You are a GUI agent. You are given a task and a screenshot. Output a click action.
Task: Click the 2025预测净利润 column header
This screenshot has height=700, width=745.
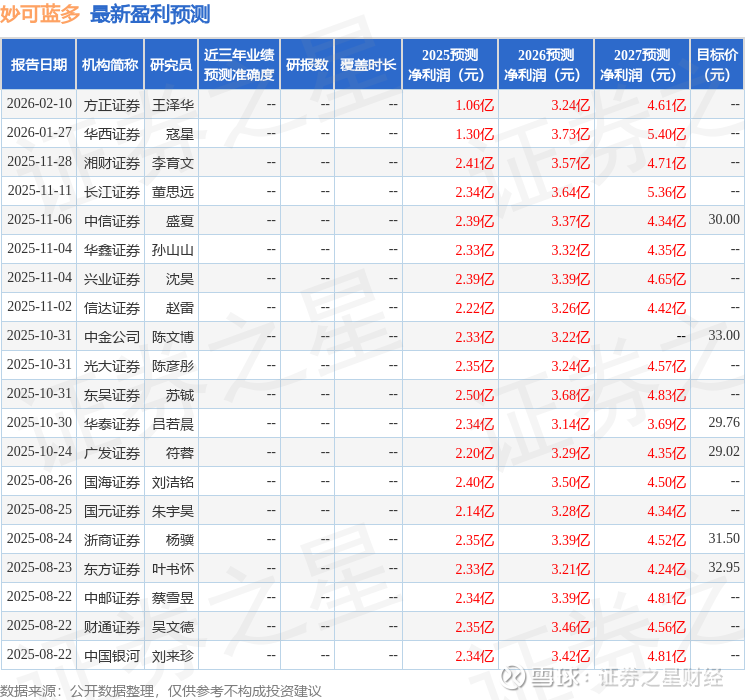pos(450,65)
